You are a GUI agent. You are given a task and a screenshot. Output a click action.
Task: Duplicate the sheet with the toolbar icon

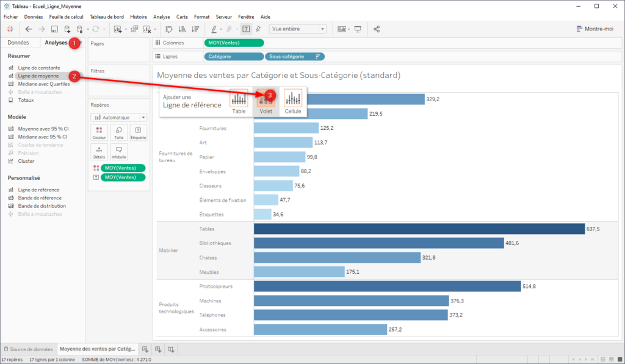[134, 29]
